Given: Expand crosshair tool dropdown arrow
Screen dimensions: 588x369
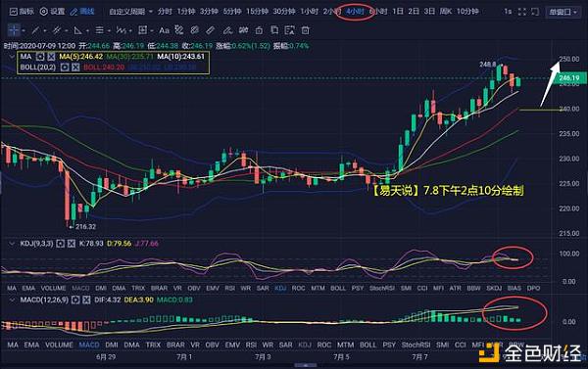Looking at the screenshot, I should pyautogui.click(x=24, y=30).
